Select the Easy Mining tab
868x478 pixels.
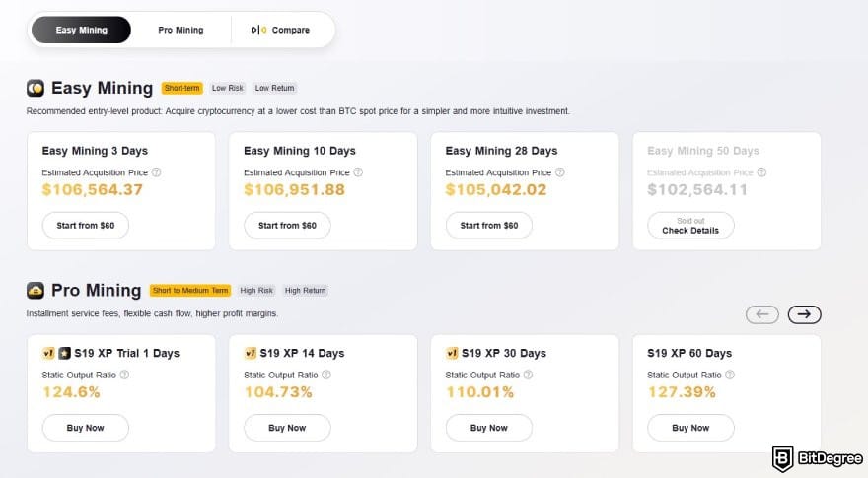tap(81, 30)
